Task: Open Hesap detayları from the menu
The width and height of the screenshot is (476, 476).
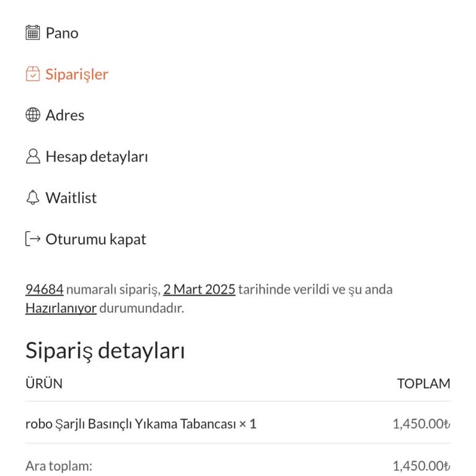Action: 97,157
